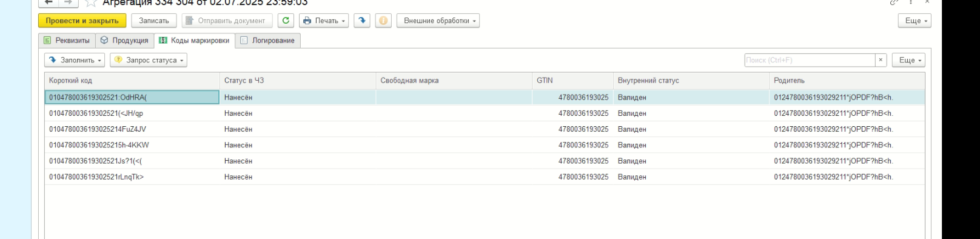
Task: Click the Свободная марка column header
Action: (454, 80)
